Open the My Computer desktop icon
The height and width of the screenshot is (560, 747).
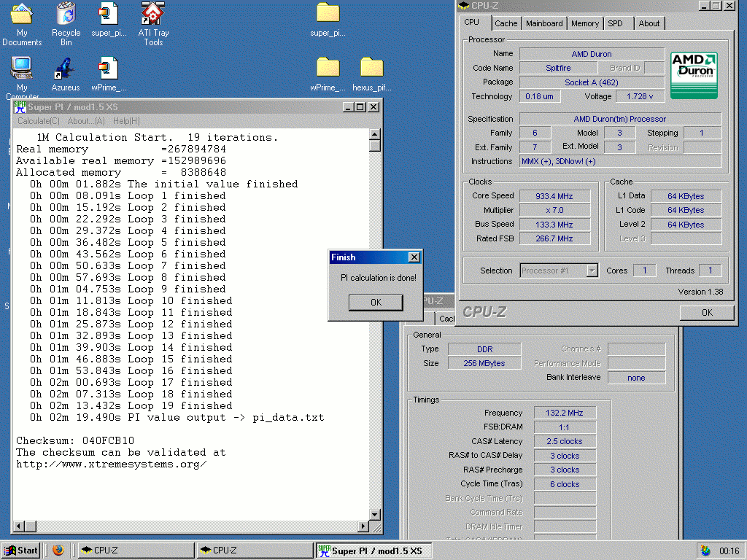coord(22,77)
